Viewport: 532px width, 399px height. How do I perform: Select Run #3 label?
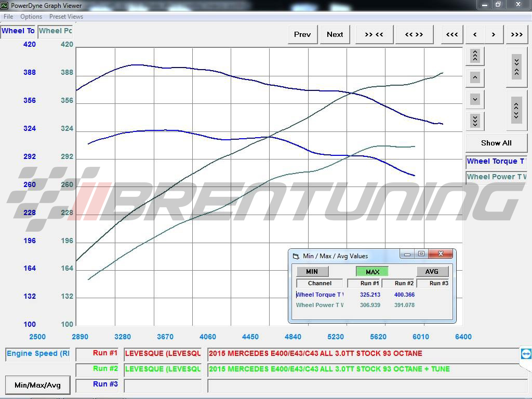(x=97, y=385)
